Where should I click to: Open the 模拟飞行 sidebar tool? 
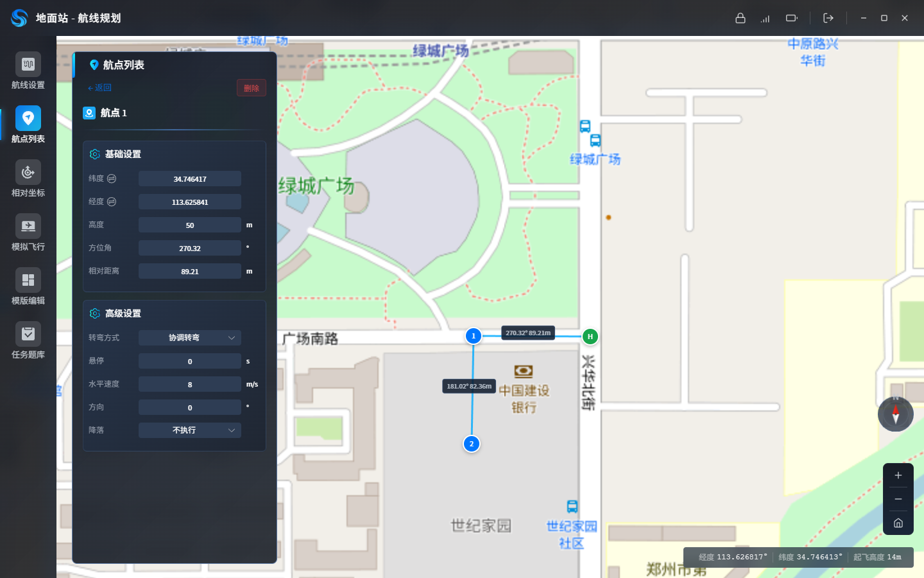[x=28, y=232]
